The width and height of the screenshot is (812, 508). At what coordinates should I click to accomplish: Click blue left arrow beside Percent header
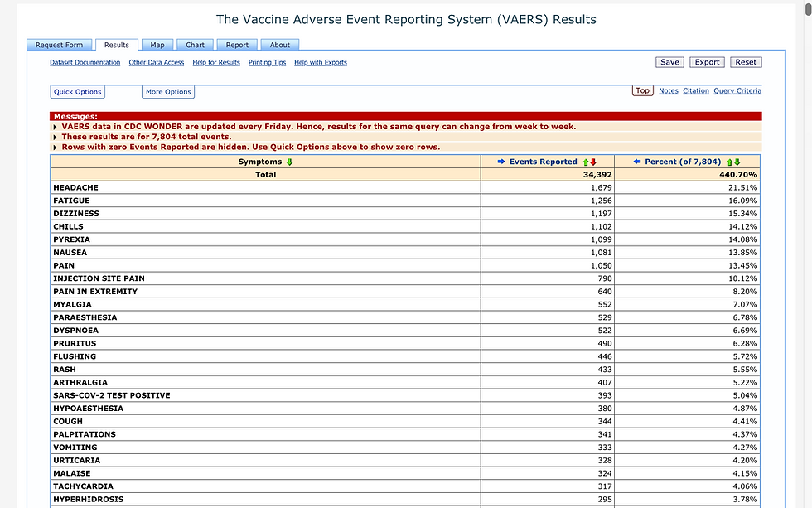[x=637, y=162]
